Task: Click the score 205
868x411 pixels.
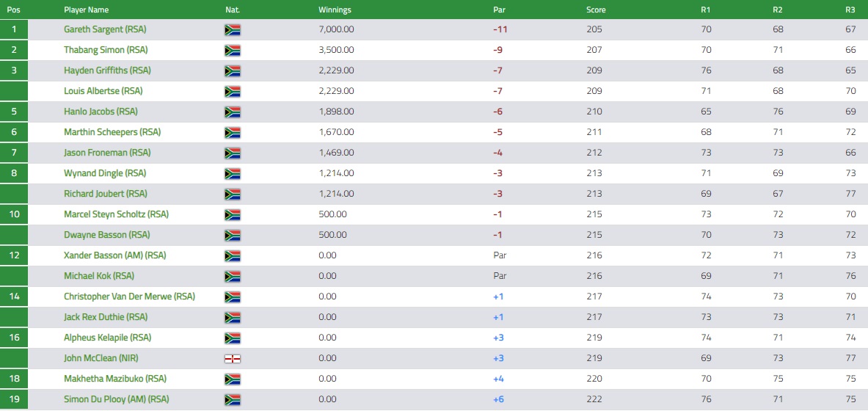Action: click(x=594, y=29)
